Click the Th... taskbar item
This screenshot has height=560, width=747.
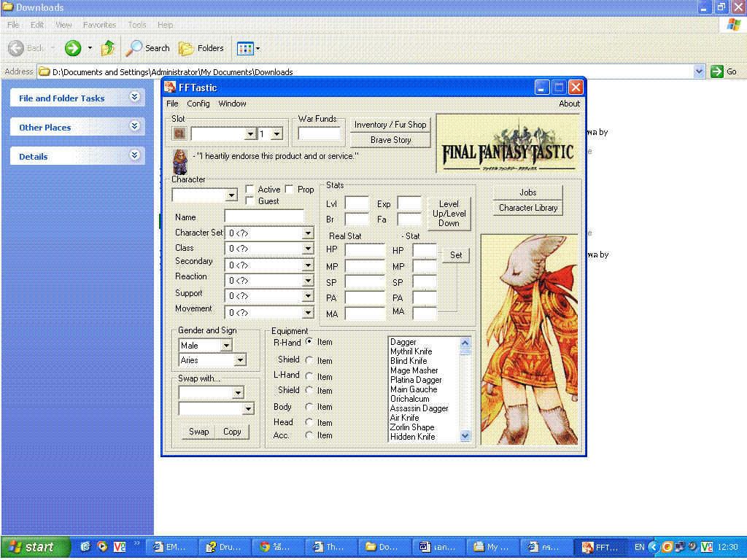[x=331, y=547]
